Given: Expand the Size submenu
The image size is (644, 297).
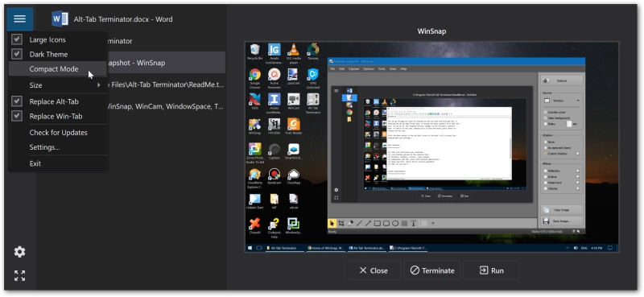Looking at the screenshot, I should (57, 85).
